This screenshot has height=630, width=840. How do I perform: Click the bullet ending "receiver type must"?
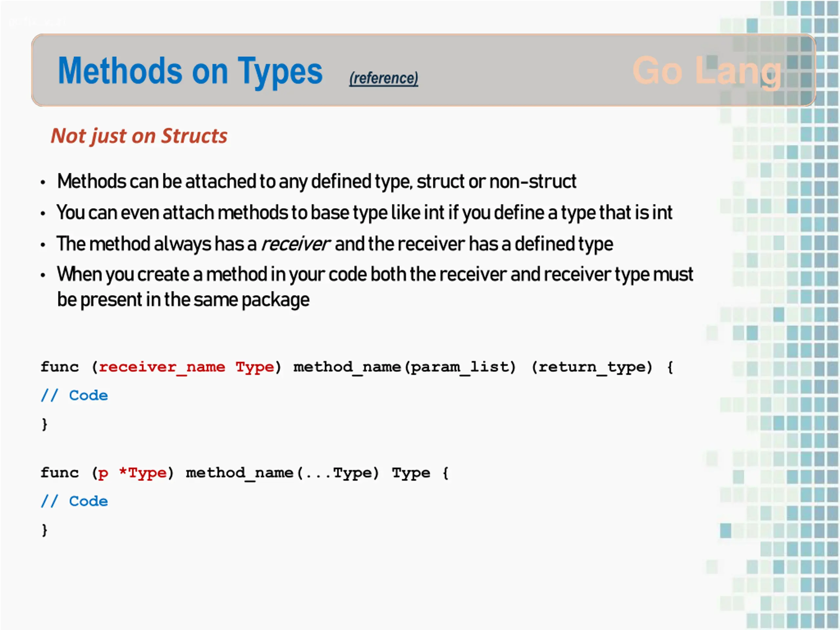tap(375, 275)
